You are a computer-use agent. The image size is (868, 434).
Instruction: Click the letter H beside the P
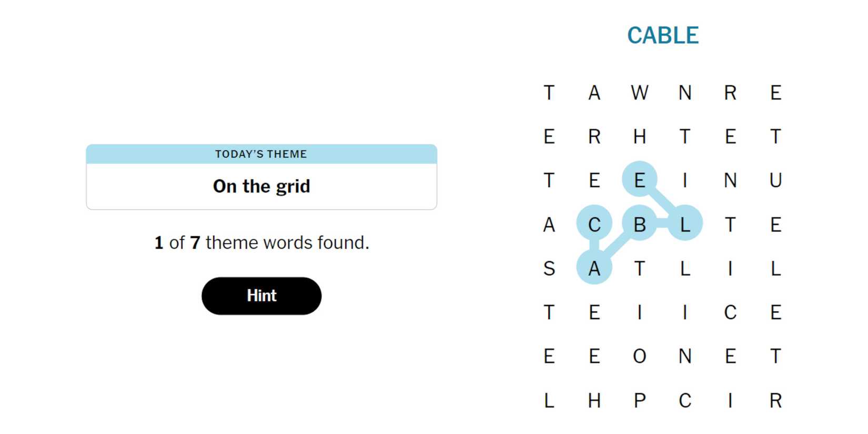pos(594,401)
